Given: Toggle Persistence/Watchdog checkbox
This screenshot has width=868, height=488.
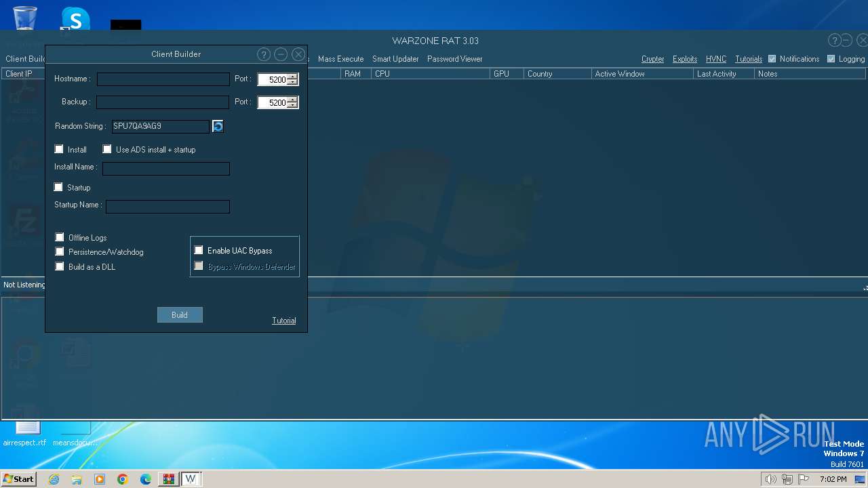Looking at the screenshot, I should (x=60, y=251).
